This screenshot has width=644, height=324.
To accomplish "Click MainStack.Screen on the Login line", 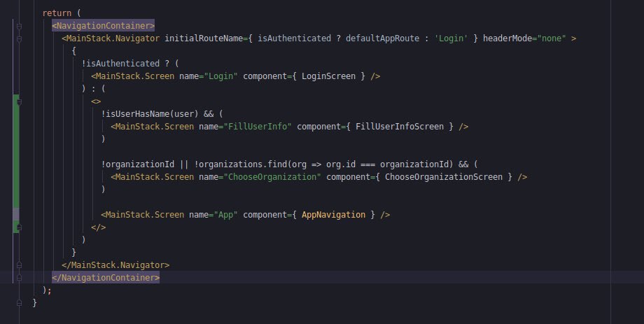I will click(x=135, y=76).
